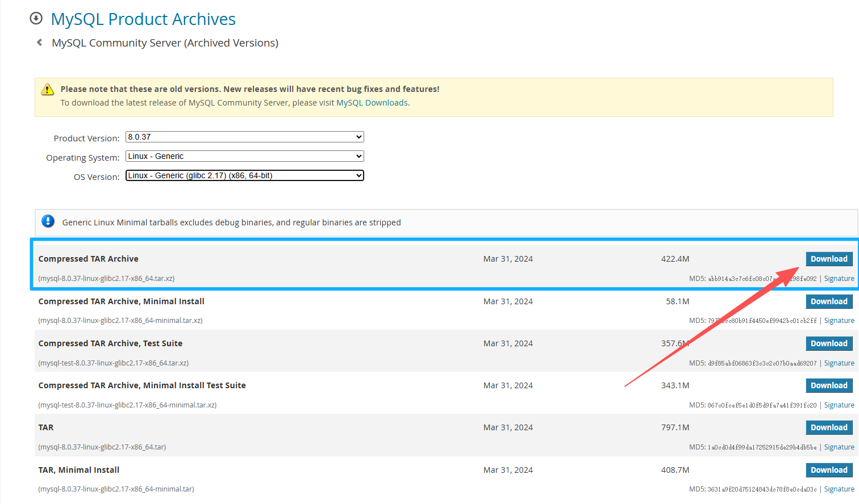Open Signature for x86_64-minimal.tar

[x=839, y=489]
